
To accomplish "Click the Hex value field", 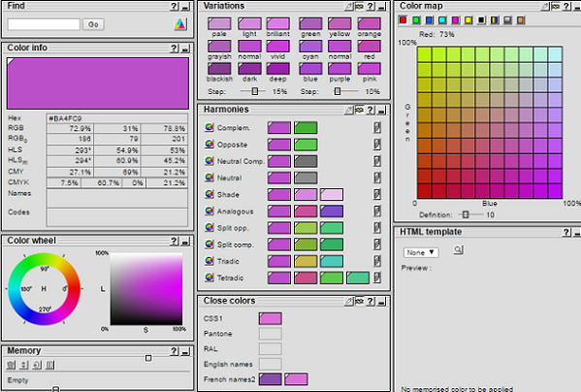I will pyautogui.click(x=117, y=118).
